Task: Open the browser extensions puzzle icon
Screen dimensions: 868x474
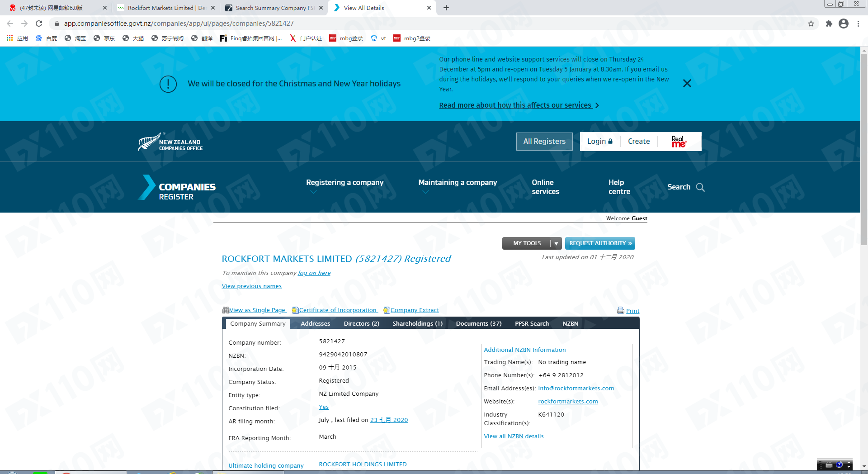Action: pyautogui.click(x=829, y=24)
